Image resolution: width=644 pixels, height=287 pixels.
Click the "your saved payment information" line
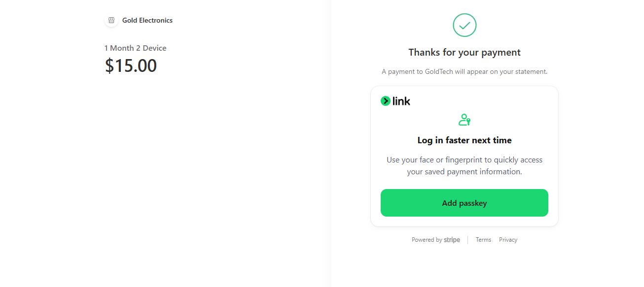coord(465,172)
